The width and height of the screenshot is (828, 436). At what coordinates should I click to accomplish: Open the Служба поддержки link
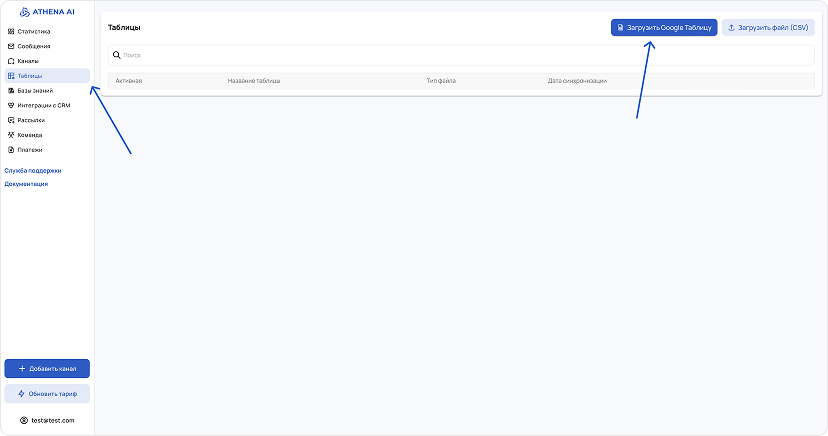(32, 170)
